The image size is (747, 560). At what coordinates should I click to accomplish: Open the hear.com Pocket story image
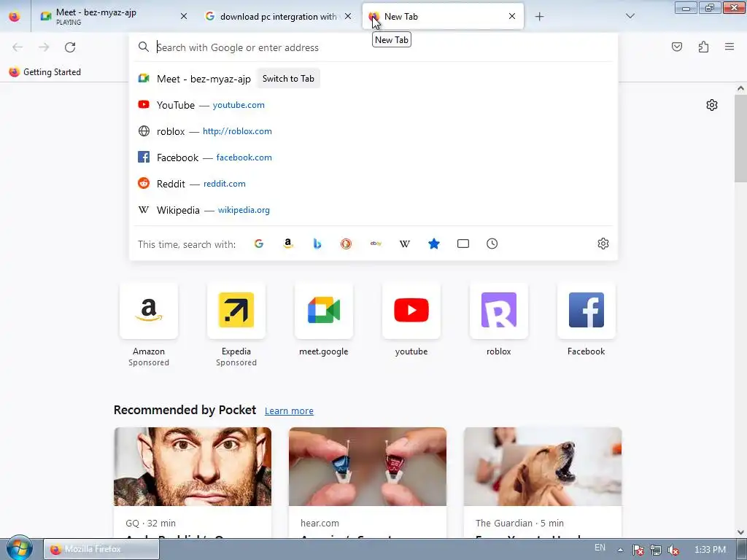[368, 467]
